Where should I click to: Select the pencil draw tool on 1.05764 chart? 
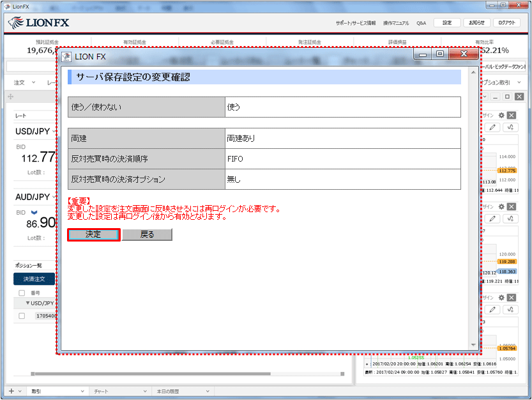[492, 310]
